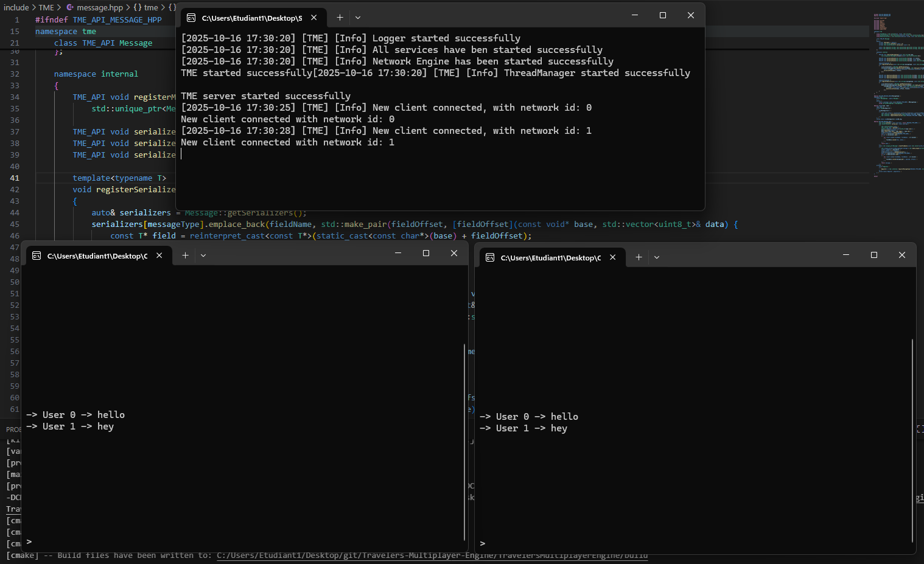Open a new tab in the bottom-left terminal
This screenshot has width=924, height=564.
click(185, 256)
